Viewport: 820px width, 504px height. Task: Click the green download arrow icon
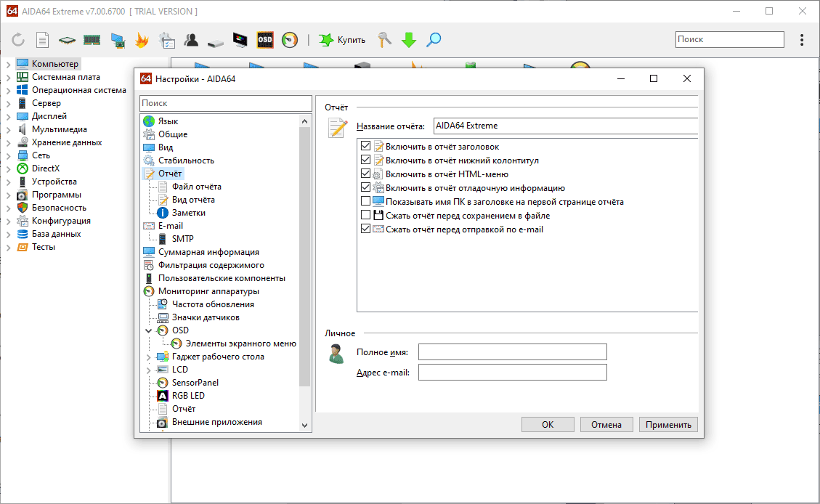point(409,40)
